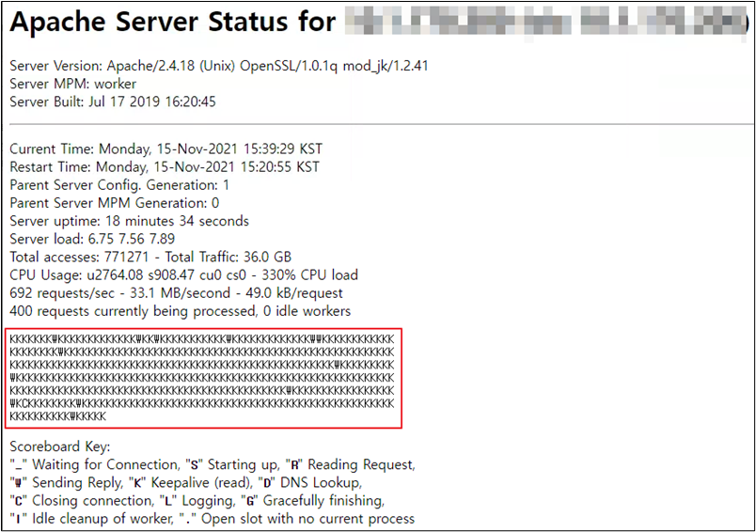Click the 'Keepalive (read)' key entry
Image resolution: width=756 pixels, height=532 pixels.
tap(191, 483)
